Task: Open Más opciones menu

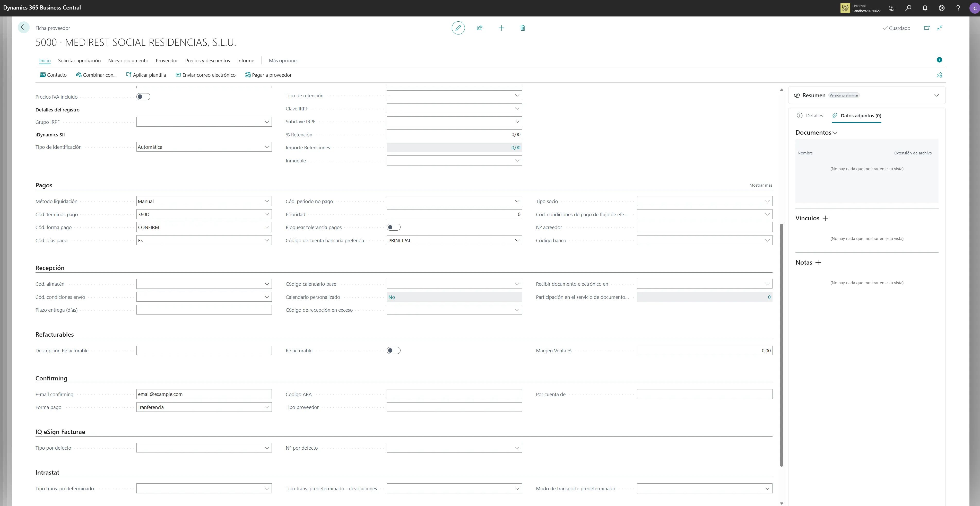Action: 283,60
